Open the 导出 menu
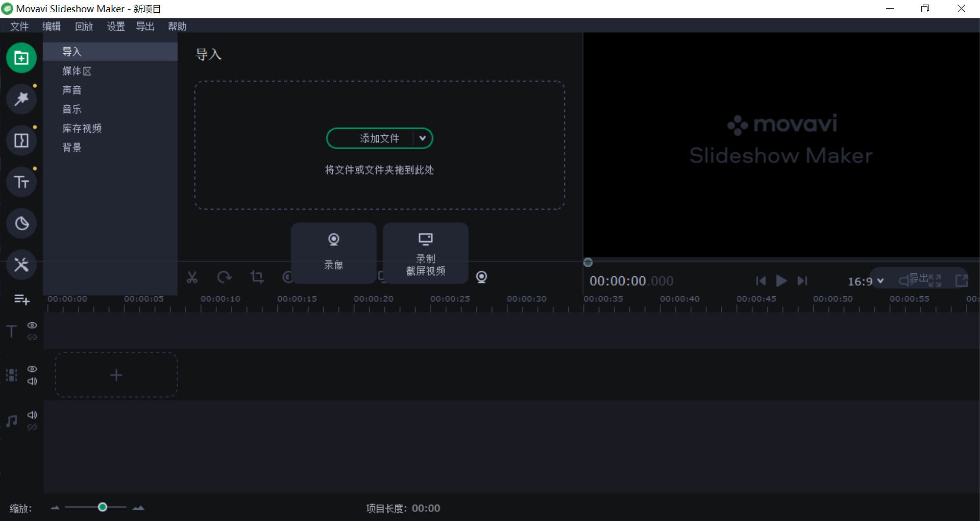This screenshot has width=980, height=521. pyautogui.click(x=145, y=27)
